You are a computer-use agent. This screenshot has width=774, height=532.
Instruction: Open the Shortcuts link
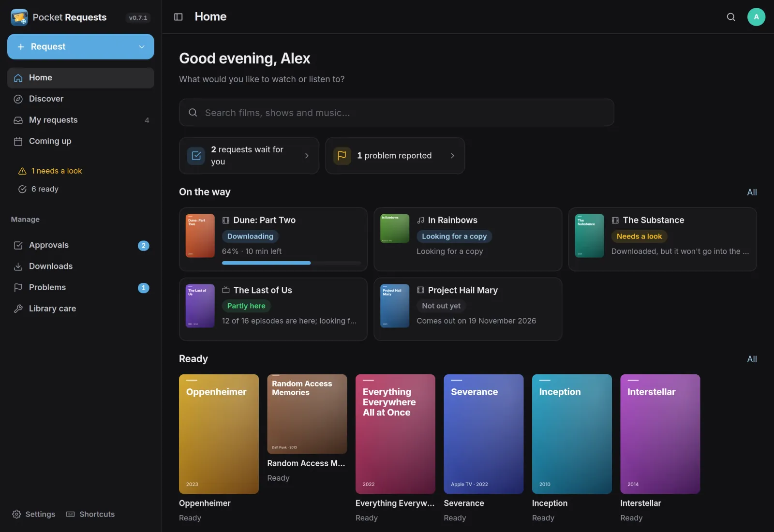pyautogui.click(x=90, y=514)
